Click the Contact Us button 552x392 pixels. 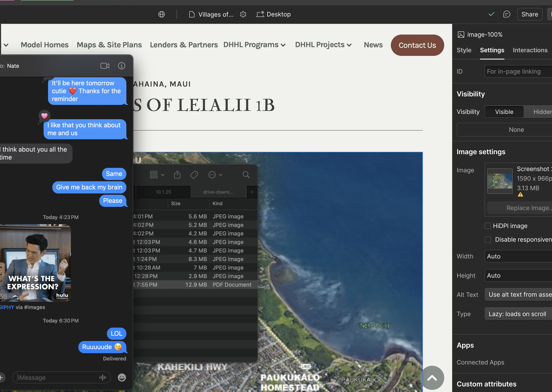coord(417,45)
